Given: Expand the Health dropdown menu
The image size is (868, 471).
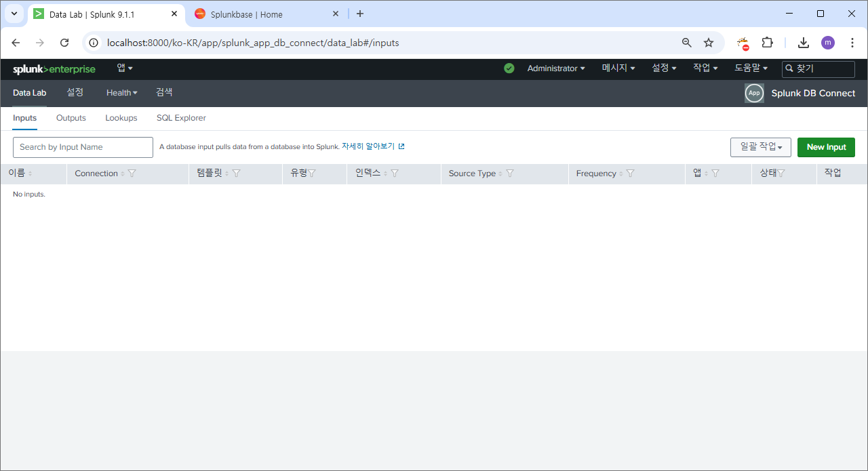Looking at the screenshot, I should coord(122,93).
